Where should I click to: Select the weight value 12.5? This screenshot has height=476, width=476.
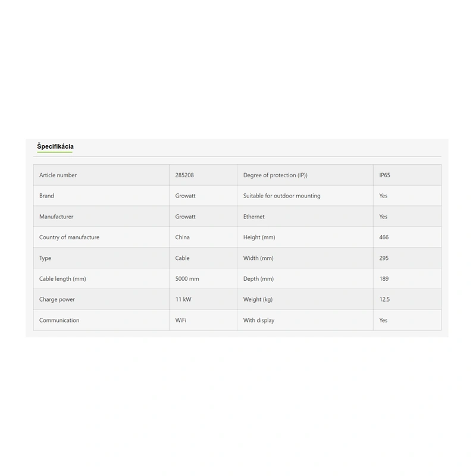coord(384,299)
